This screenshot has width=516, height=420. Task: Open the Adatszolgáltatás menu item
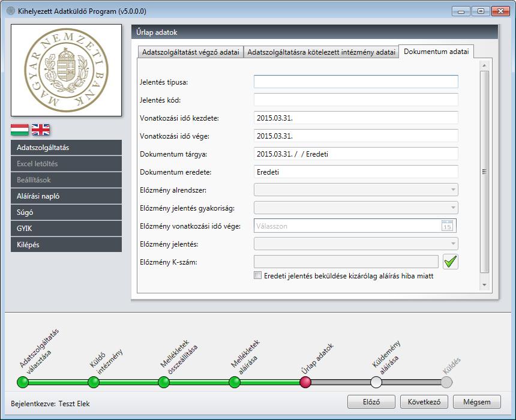point(66,148)
